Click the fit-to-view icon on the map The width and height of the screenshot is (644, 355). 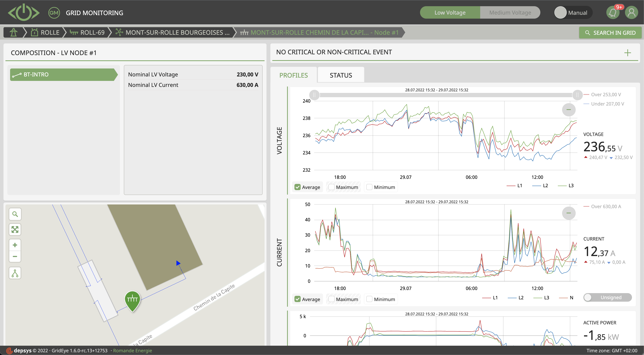[x=15, y=229]
